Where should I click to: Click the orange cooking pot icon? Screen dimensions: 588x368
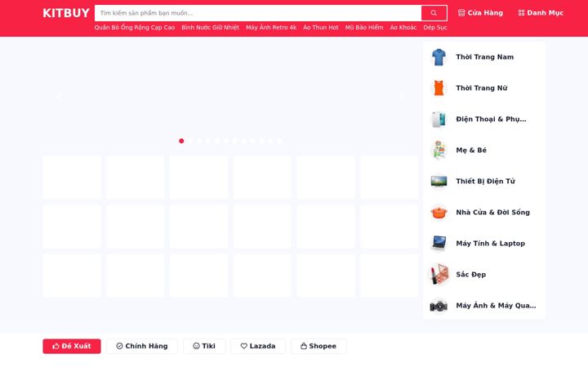coord(439,213)
